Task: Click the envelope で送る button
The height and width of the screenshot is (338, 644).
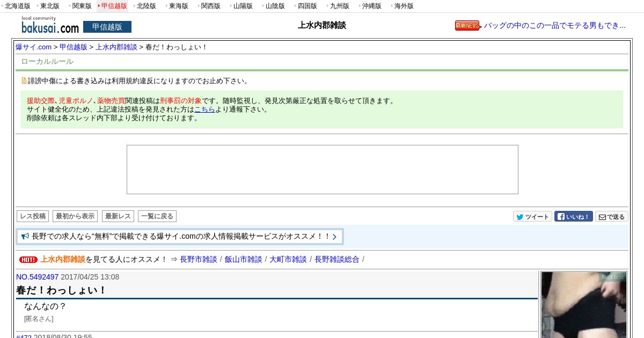Action: (x=611, y=217)
